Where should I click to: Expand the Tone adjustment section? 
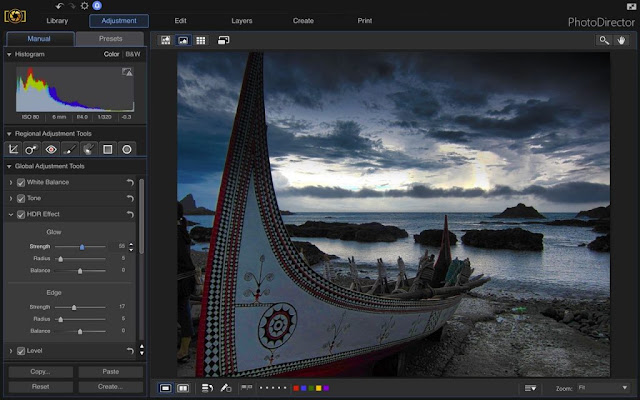(11, 198)
